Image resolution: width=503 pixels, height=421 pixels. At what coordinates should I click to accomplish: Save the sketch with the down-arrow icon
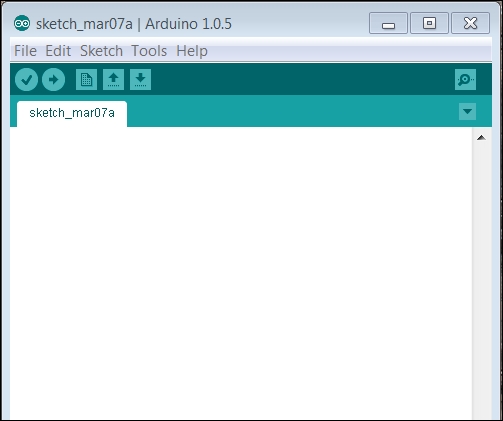tap(140, 80)
